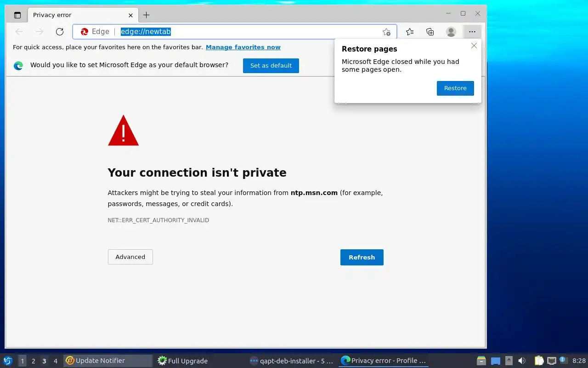Click the Edge logo in default browser bar
Image resolution: width=588 pixels, height=368 pixels.
click(x=18, y=65)
